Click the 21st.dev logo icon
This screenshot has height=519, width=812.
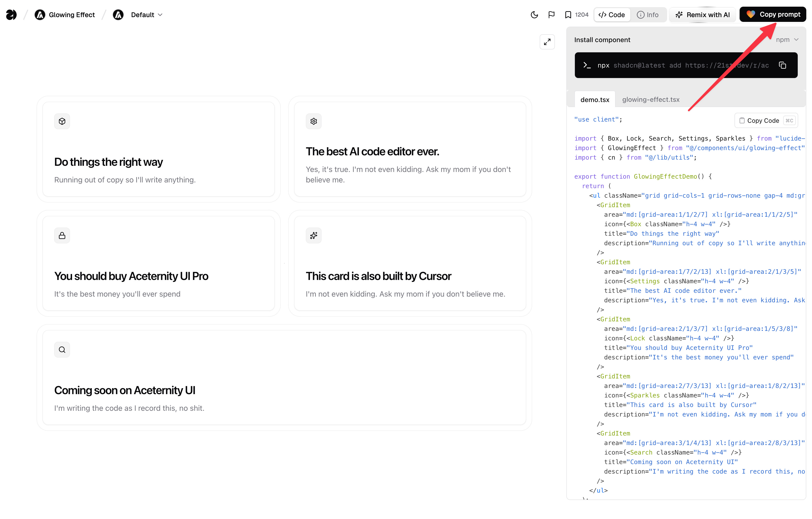[x=11, y=15]
